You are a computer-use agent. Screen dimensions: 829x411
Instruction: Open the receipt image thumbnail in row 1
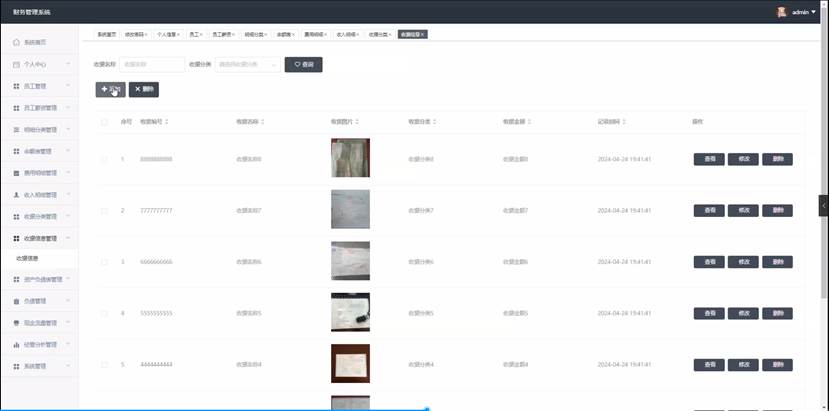pyautogui.click(x=351, y=158)
